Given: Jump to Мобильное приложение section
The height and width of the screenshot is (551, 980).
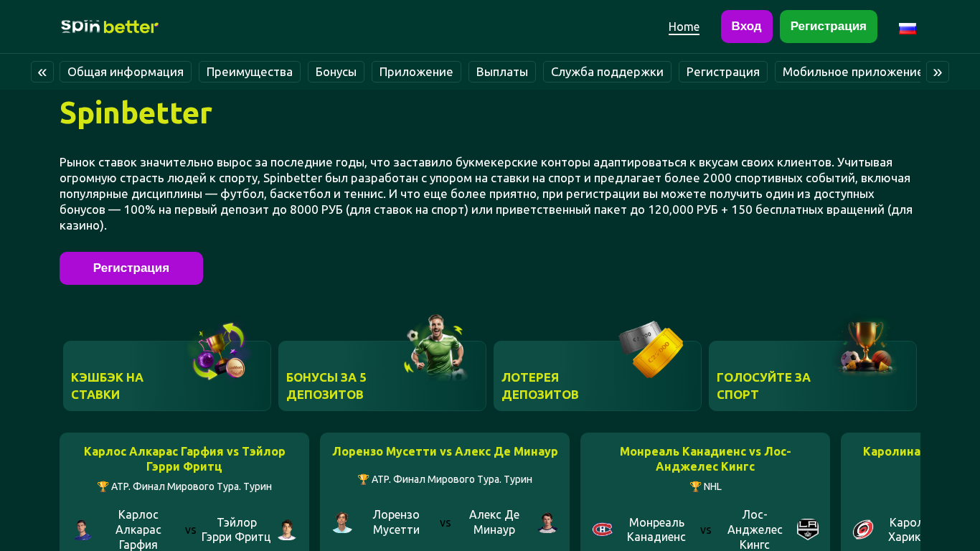Looking at the screenshot, I should [x=848, y=72].
